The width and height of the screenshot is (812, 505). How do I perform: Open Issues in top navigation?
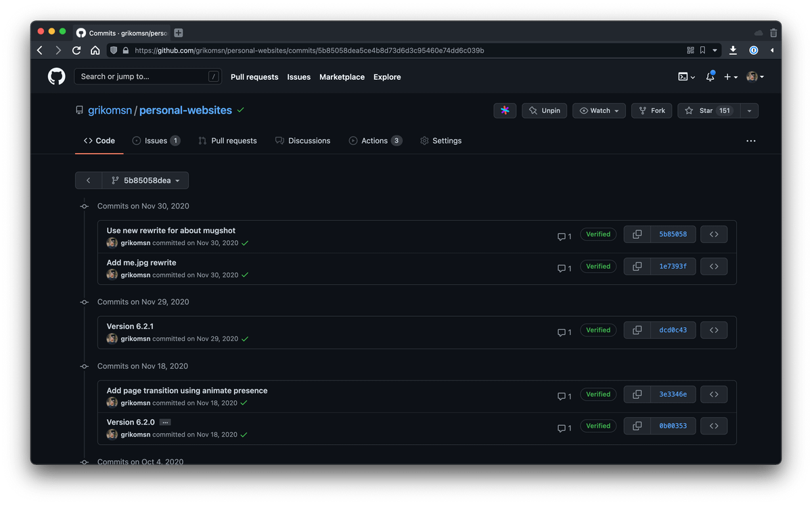[298, 77]
